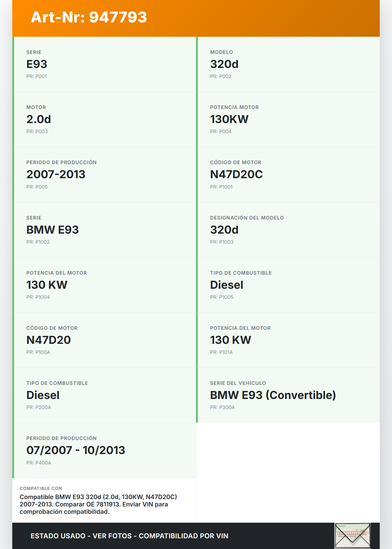This screenshot has width=392, height=549.
Task: Click the envelope VIN image icon
Action: click(x=352, y=536)
